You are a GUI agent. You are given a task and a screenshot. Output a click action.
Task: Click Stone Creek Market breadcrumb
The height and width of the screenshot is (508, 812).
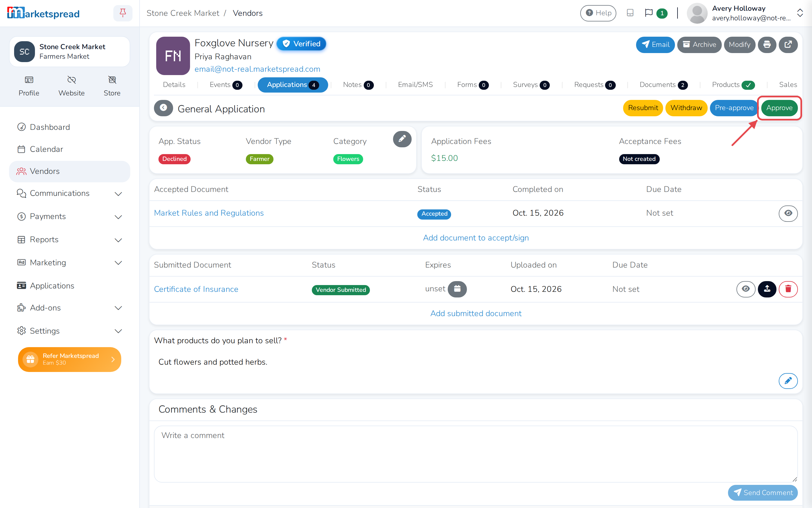[x=183, y=13]
